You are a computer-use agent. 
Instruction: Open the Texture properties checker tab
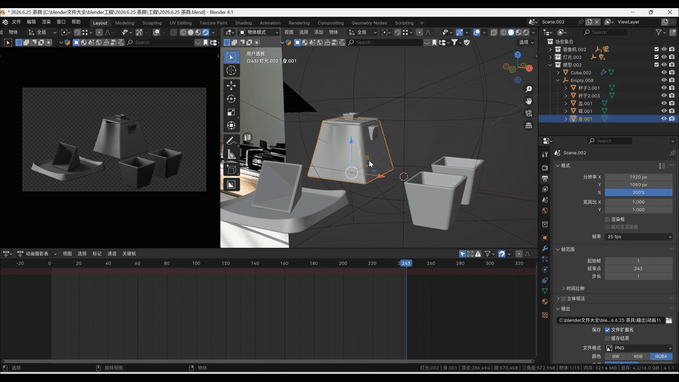point(545,315)
